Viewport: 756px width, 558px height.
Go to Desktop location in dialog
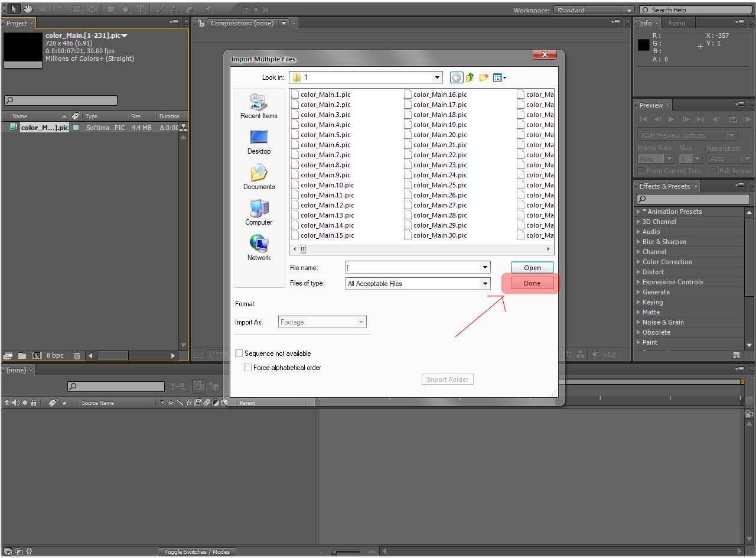click(x=259, y=142)
